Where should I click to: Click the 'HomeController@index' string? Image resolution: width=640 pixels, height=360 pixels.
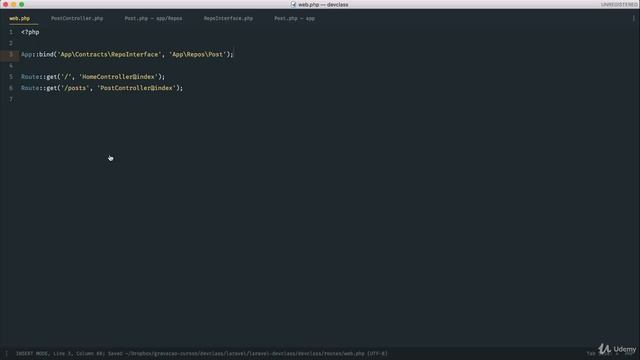118,77
